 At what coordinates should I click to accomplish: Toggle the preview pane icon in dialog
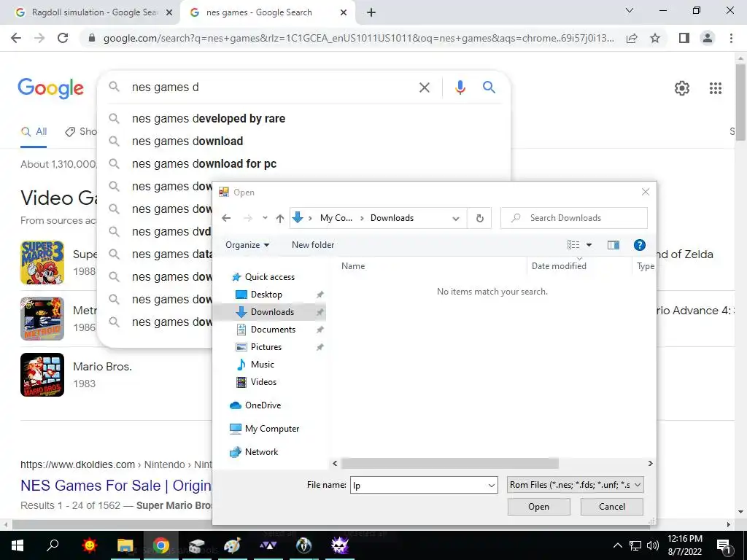pyautogui.click(x=613, y=245)
